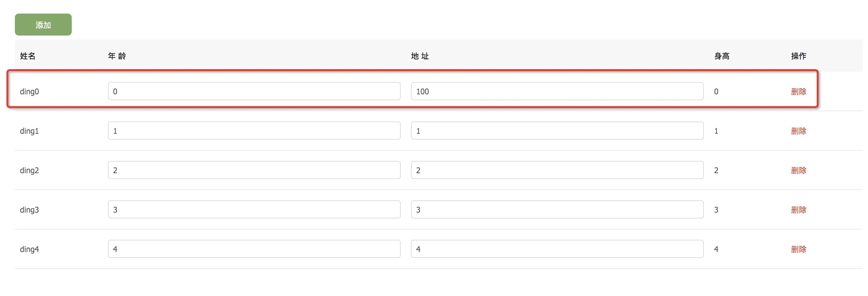Select ding1's 地址 input field
This screenshot has height=296, width=868.
coord(557,131)
